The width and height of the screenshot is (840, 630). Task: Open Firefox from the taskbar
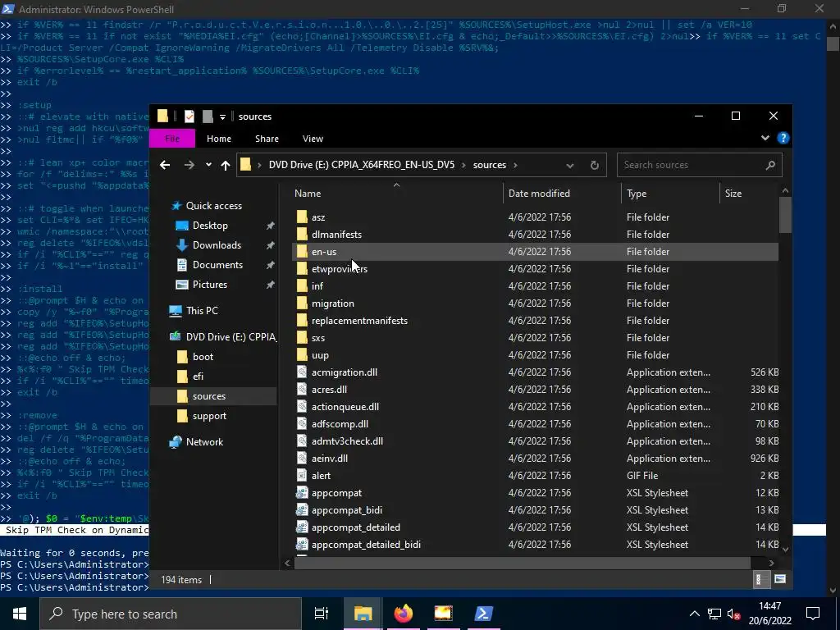(404, 614)
